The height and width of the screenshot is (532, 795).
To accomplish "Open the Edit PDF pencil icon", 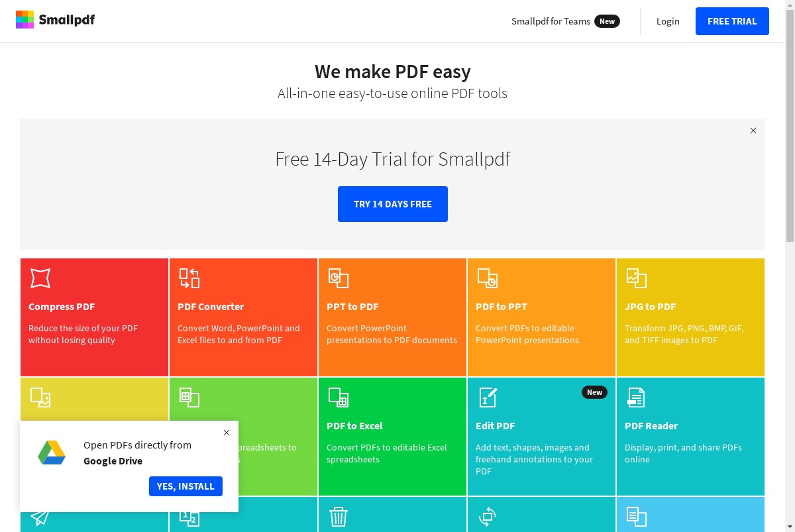I will (x=488, y=398).
